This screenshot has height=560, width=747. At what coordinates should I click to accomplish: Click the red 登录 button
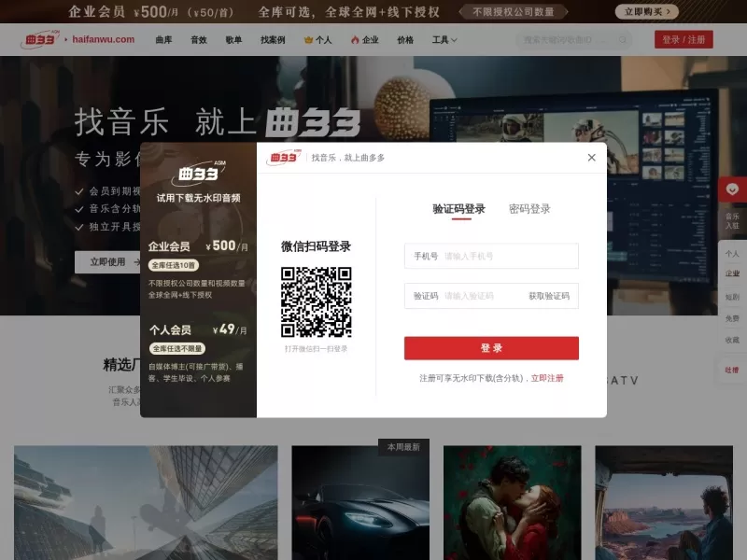coord(490,347)
